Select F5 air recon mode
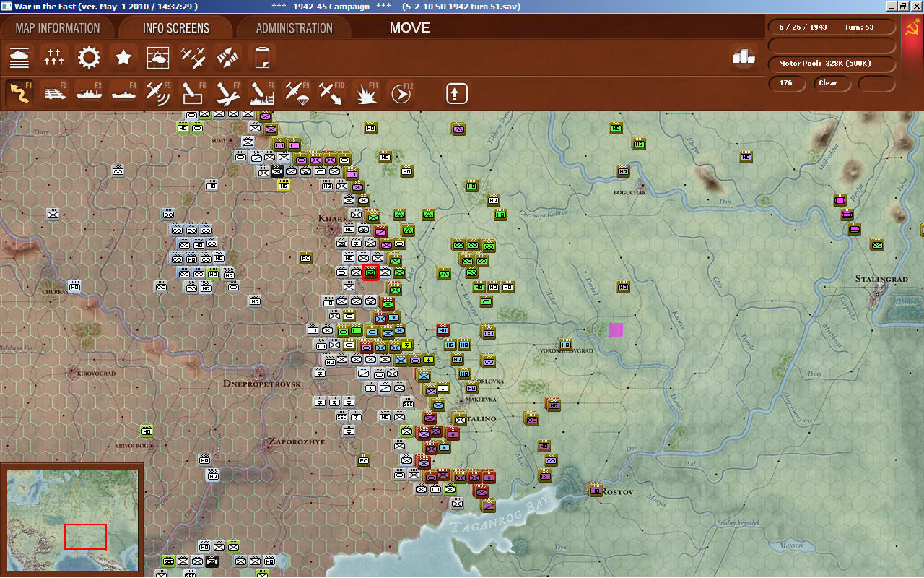Image resolution: width=924 pixels, height=578 pixels. point(158,93)
